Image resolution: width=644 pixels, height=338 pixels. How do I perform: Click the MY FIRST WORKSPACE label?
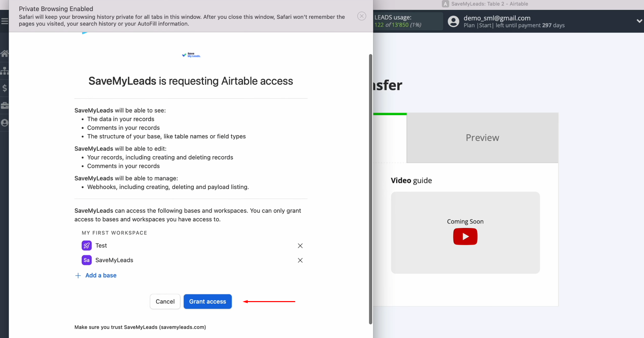(x=114, y=233)
